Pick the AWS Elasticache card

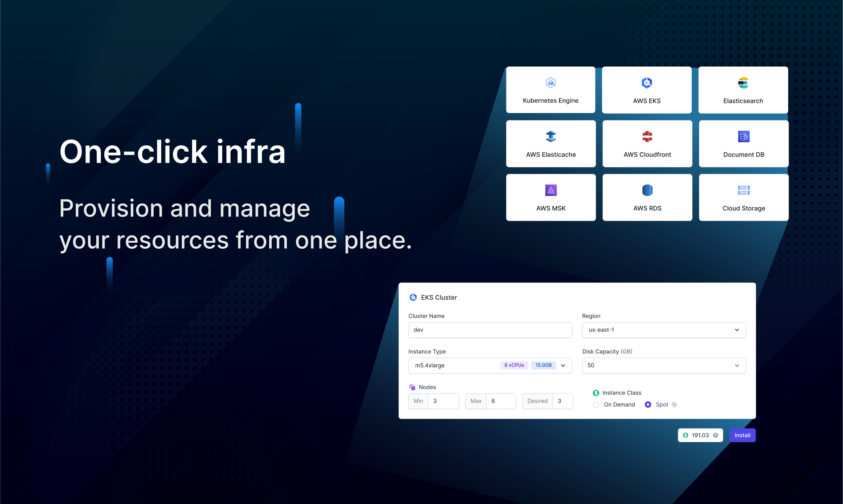(x=551, y=143)
